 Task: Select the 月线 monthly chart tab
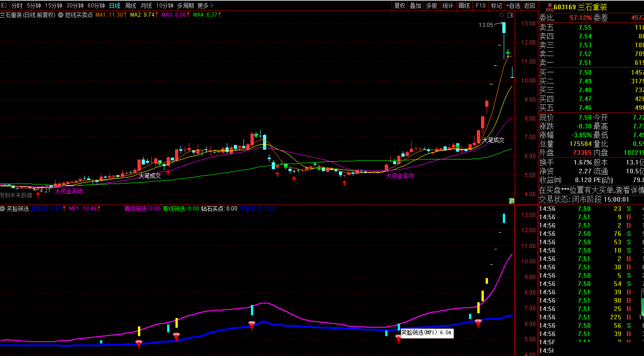[146, 6]
